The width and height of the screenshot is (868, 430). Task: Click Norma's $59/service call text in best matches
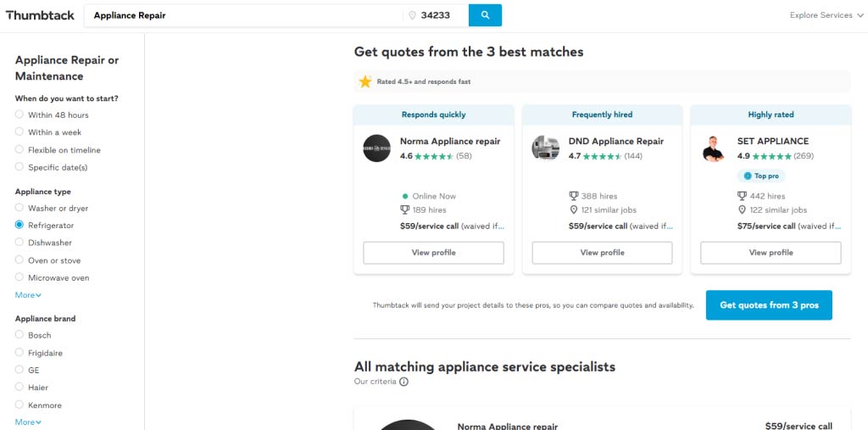pos(429,226)
